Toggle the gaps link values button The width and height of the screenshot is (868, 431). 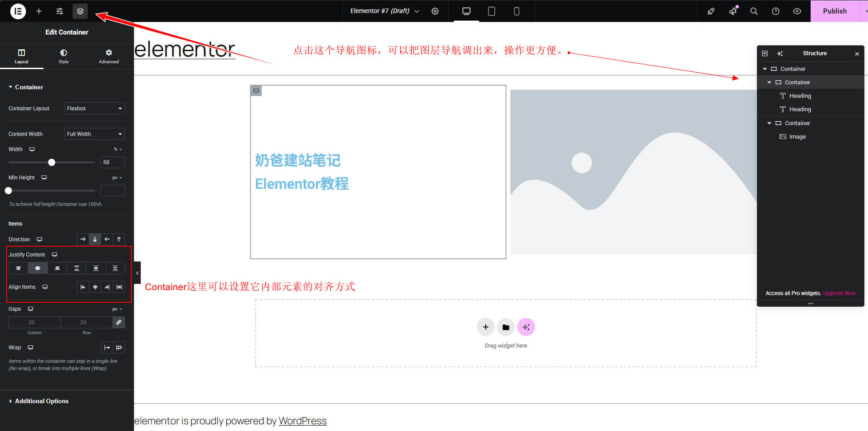(x=119, y=322)
